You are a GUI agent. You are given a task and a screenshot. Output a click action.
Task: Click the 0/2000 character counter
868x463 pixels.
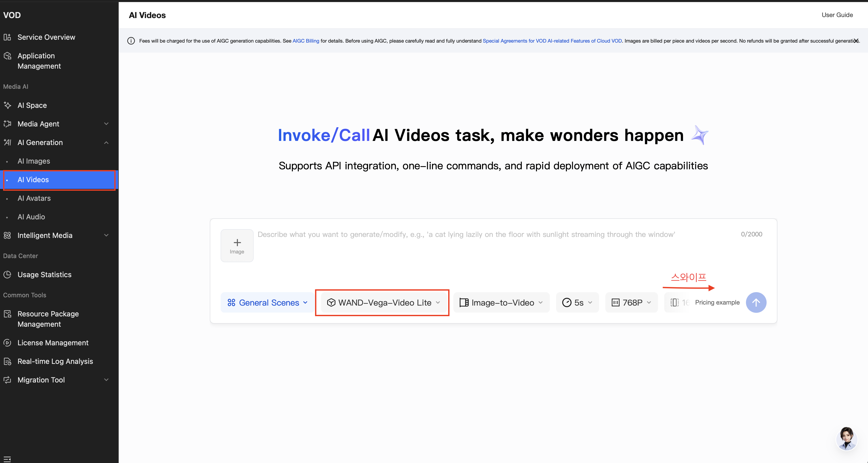(x=751, y=234)
